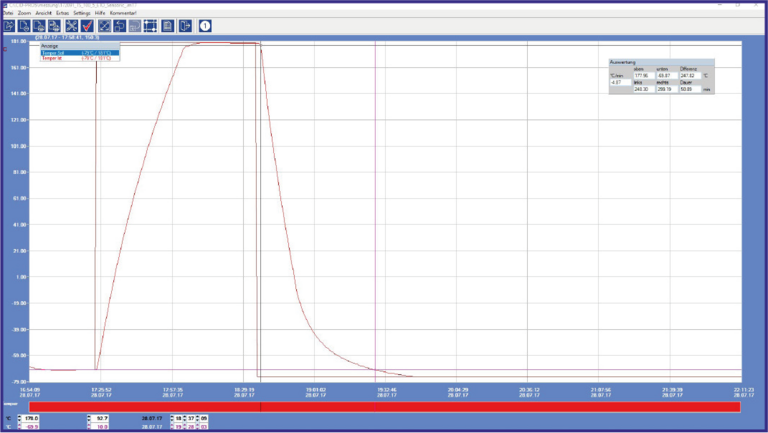
Task: Open the Kommentar menu
Action: [123, 13]
